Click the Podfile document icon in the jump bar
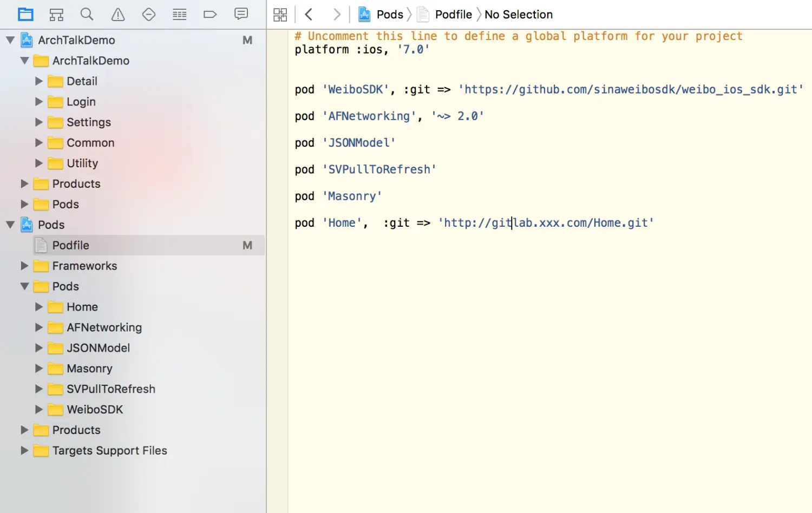Viewport: 812px width, 513px height. pos(423,15)
